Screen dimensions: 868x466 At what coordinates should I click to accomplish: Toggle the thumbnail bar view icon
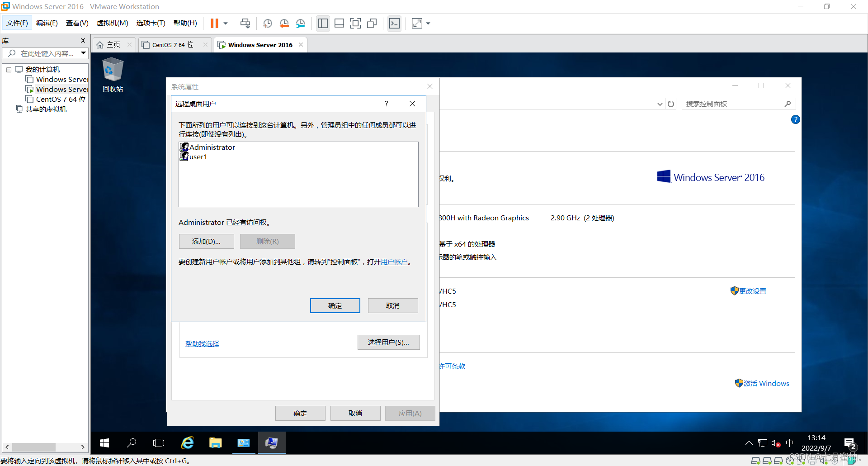point(339,23)
